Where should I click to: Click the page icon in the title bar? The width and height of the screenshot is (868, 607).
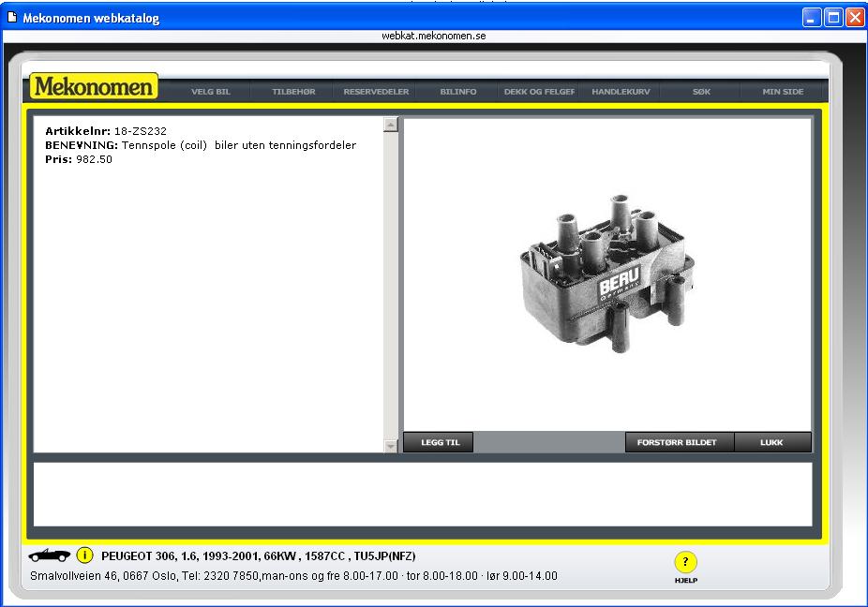tap(11, 18)
